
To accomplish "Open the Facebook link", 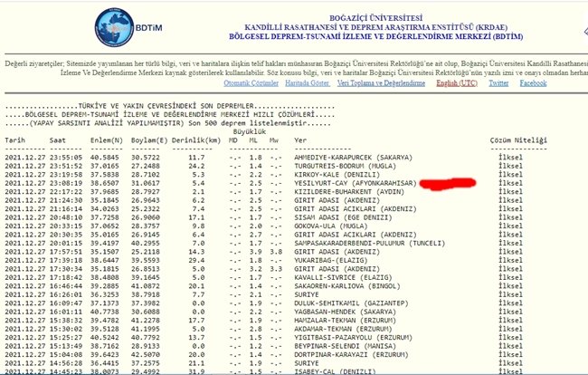I will click(x=533, y=83).
